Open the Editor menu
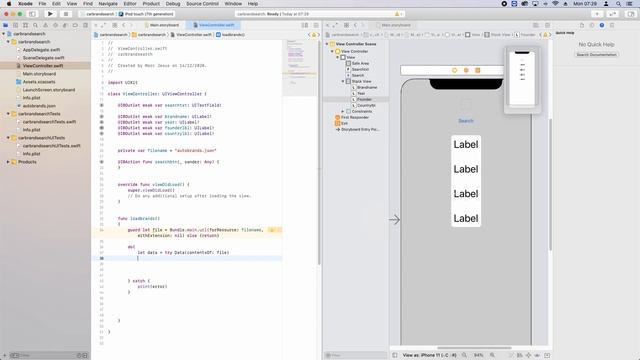This screenshot has width=640, height=360. click(x=130, y=4)
